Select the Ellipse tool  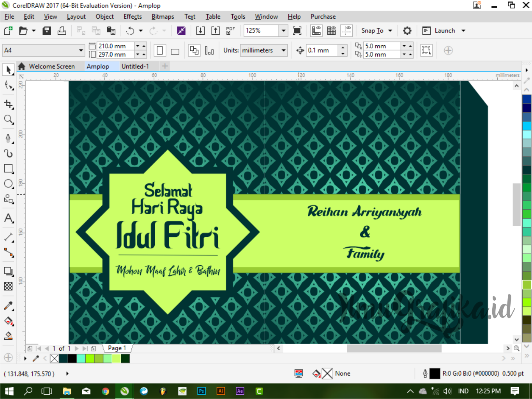[x=8, y=184]
